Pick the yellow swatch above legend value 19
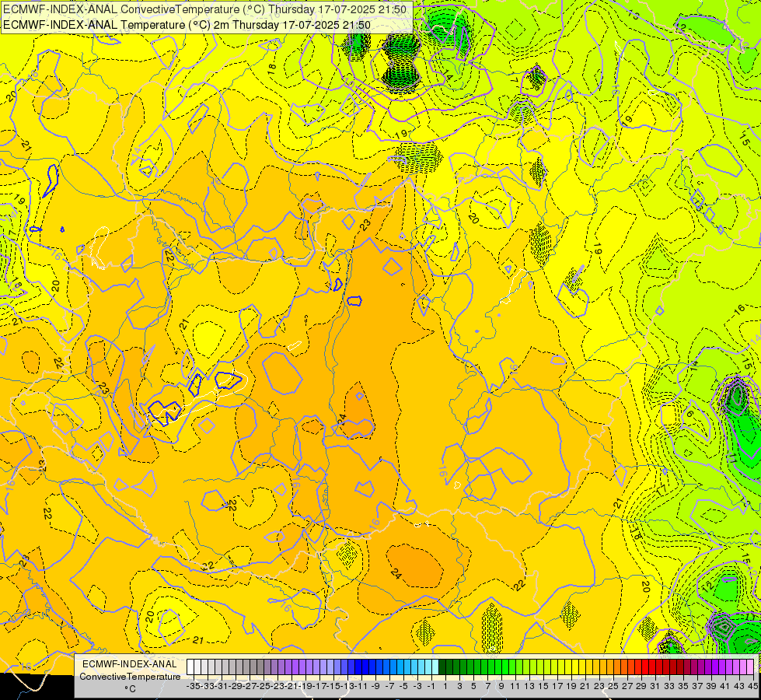The image size is (761, 700). point(568,667)
